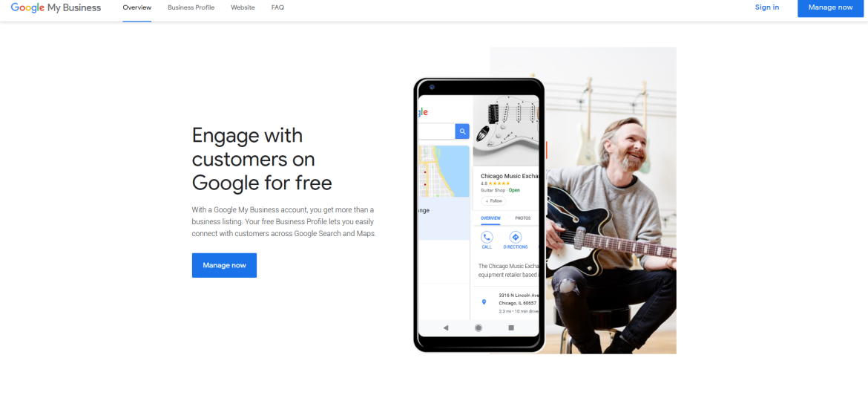The image size is (868, 401).
Task: Click the blue search magnifier icon on phone
Action: [x=462, y=131]
